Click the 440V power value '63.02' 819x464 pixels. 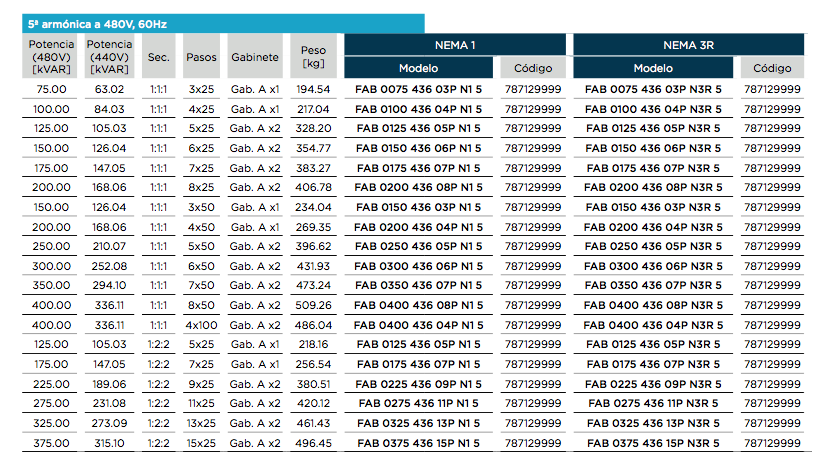109,89
